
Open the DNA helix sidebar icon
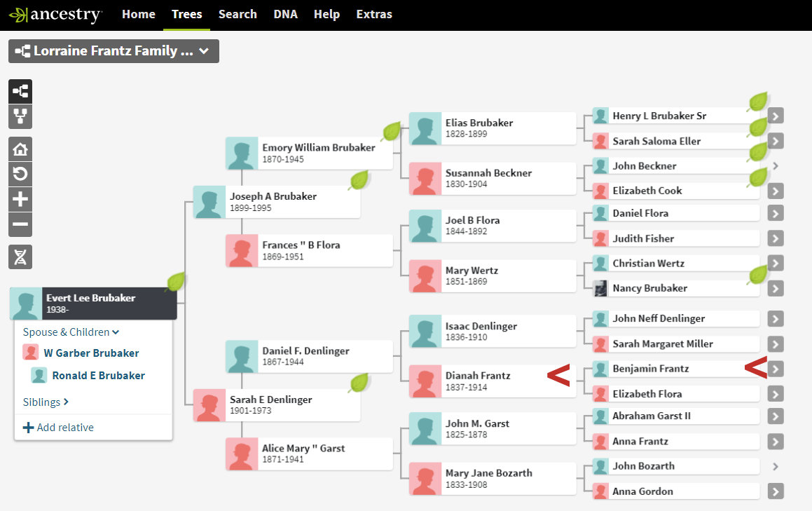20,257
